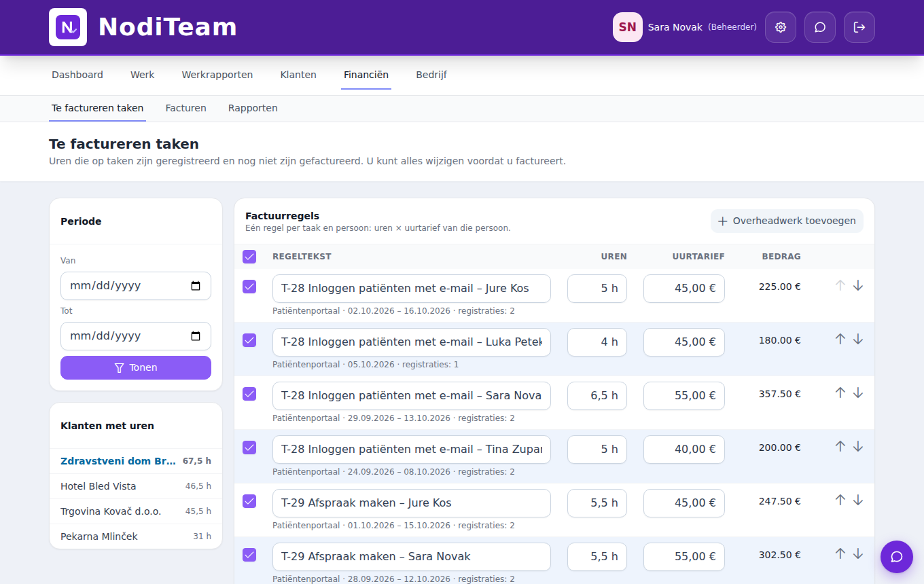924x584 pixels.
Task: Open the Dashboard menu item
Action: (x=77, y=75)
